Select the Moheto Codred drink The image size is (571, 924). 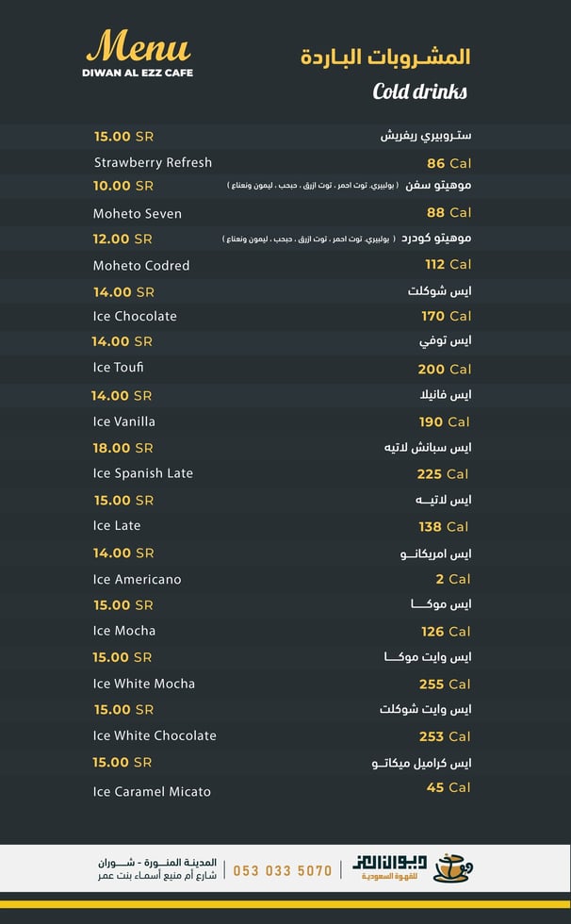coord(141,265)
